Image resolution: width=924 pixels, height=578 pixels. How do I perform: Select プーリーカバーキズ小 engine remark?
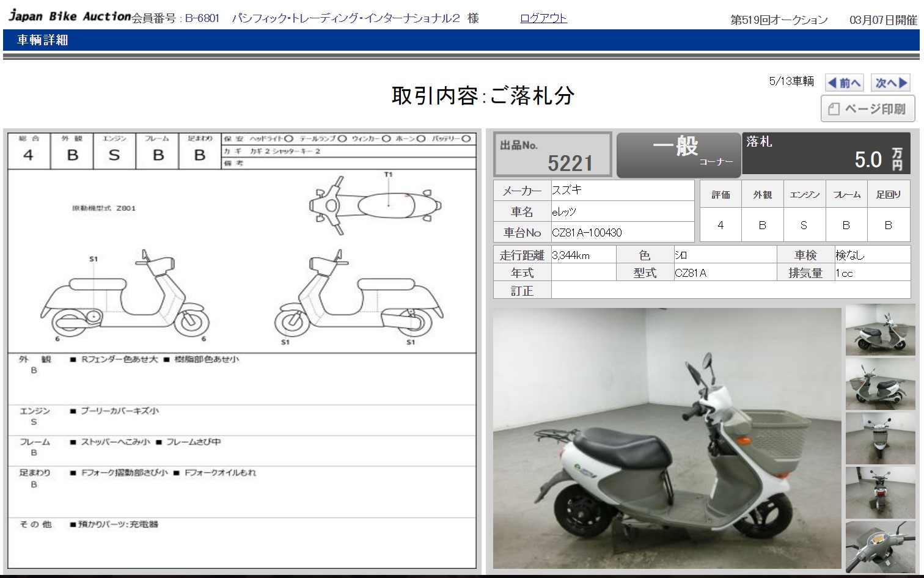point(120,411)
